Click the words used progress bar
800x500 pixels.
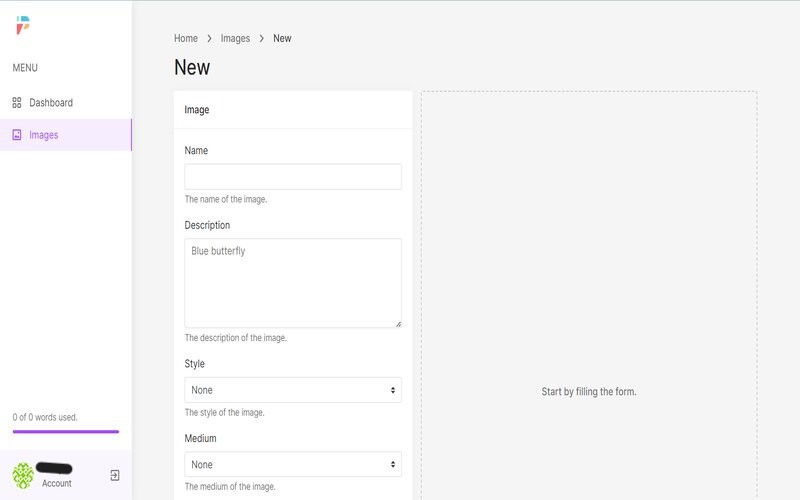click(66, 432)
